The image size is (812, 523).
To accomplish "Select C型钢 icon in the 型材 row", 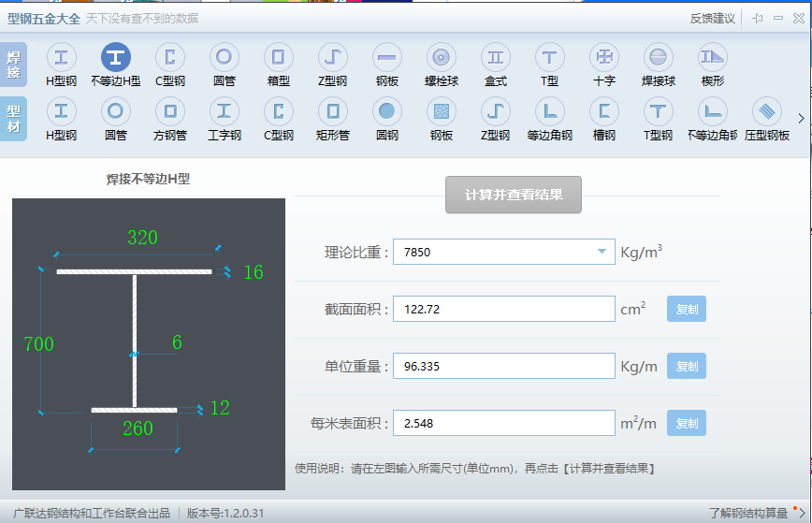I will click(279, 111).
